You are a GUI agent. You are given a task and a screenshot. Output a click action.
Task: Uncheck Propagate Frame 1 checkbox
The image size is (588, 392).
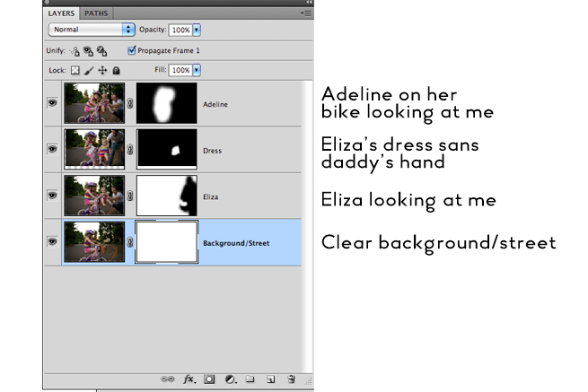(x=131, y=50)
